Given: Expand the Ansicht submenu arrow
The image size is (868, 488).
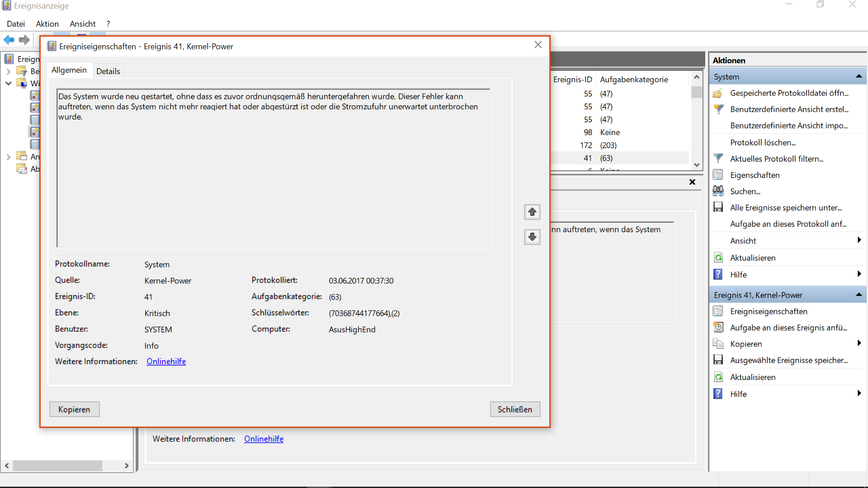Looking at the screenshot, I should point(859,240).
